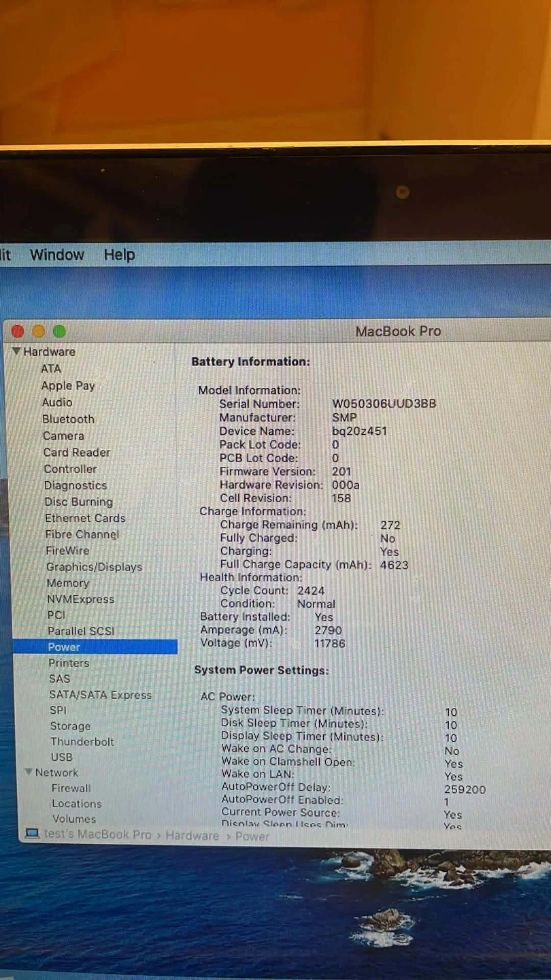Screen dimensions: 551x980
Task: Click the yellow minimize window button
Action: [39, 331]
